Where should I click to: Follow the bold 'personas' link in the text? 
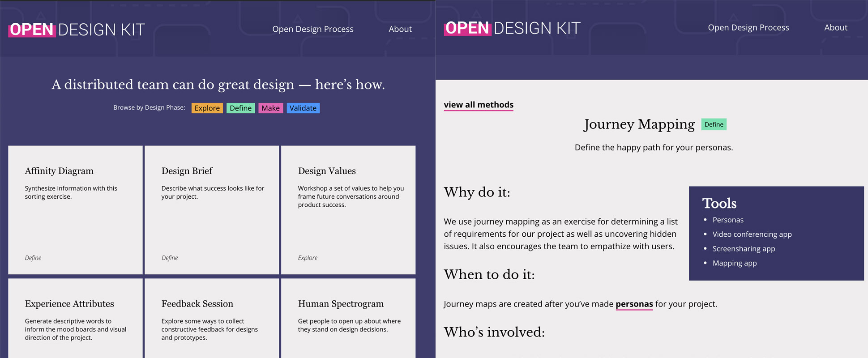(634, 304)
